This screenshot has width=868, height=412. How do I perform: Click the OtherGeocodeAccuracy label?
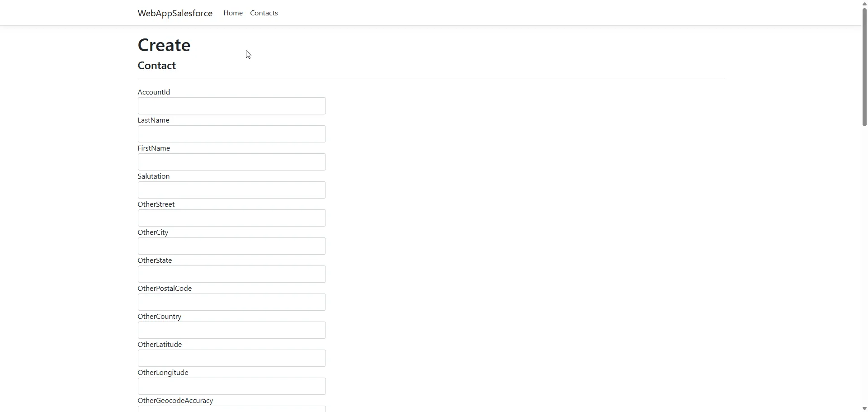[175, 401]
